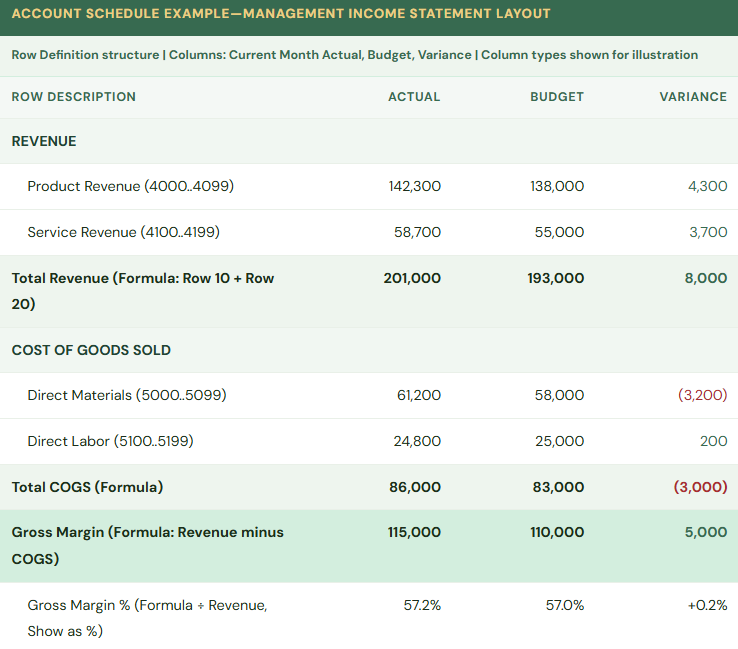Select the Gross Margin % row label
This screenshot has width=738, height=649.
point(147,617)
